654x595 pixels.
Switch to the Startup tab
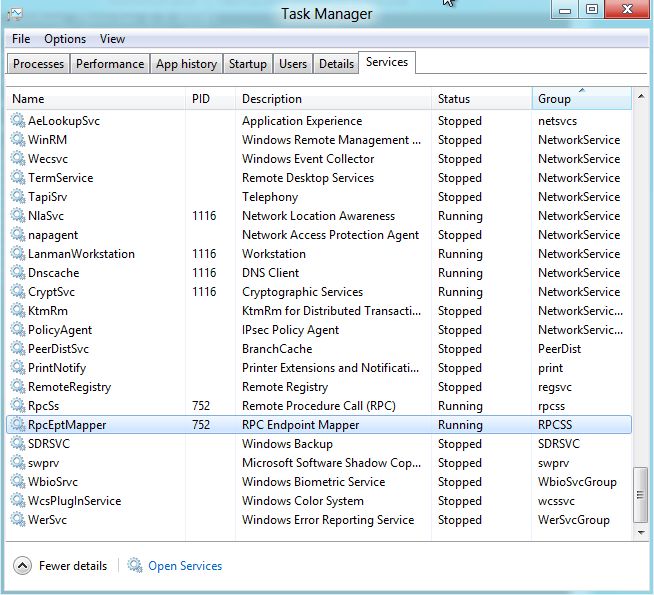point(247,64)
